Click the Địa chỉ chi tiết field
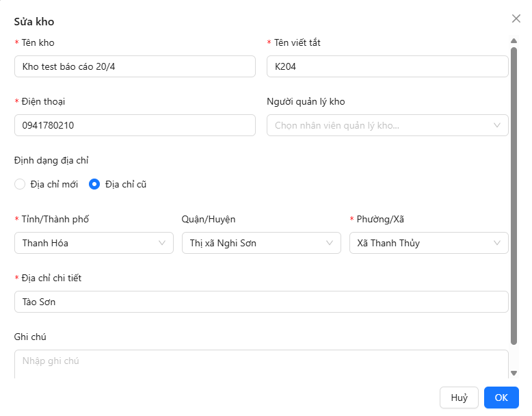Viewport: 532px width, 416px height. (x=261, y=302)
